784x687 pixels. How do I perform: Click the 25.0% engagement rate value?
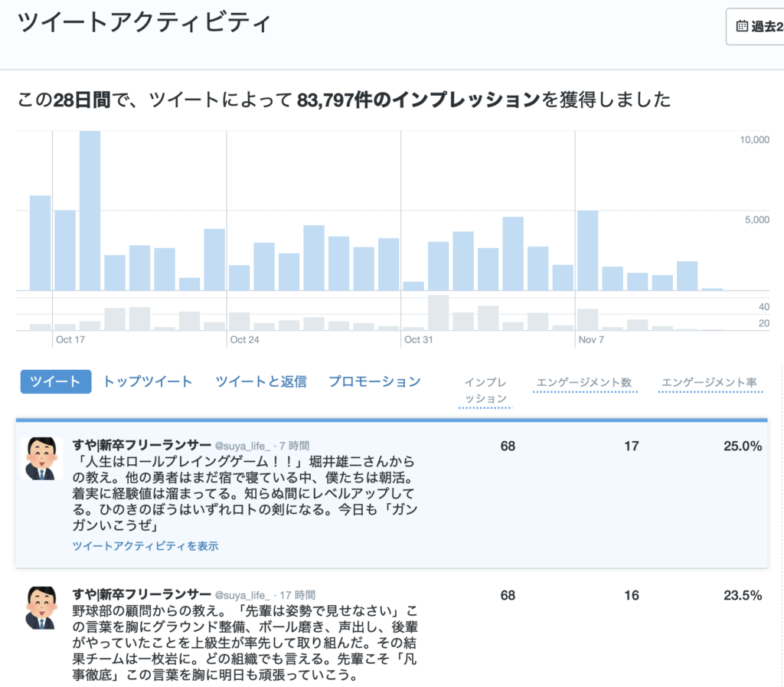[x=743, y=446]
